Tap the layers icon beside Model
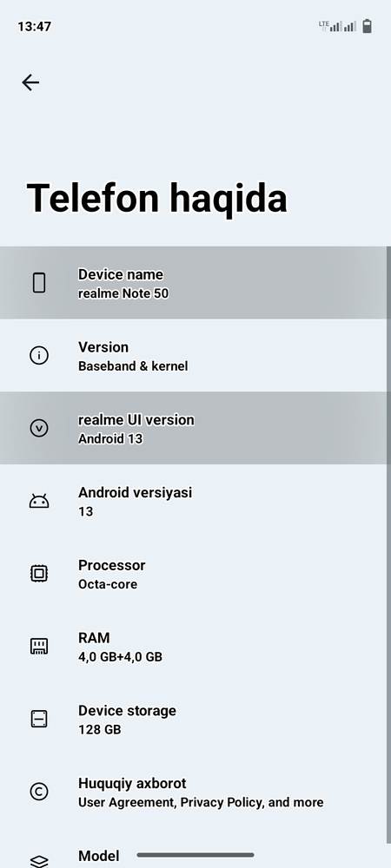Screen dimensions: 391x868 [39, 861]
